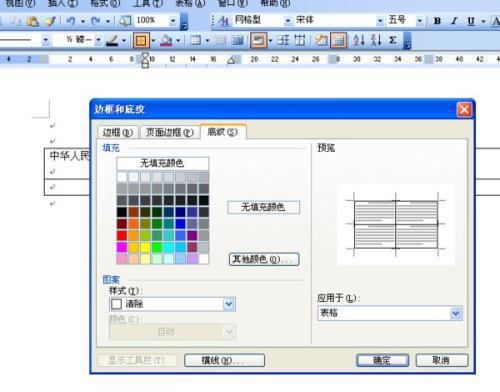This screenshot has width=500, height=392.
Task: Open the Styles and Formatting icon
Action: (223, 21)
